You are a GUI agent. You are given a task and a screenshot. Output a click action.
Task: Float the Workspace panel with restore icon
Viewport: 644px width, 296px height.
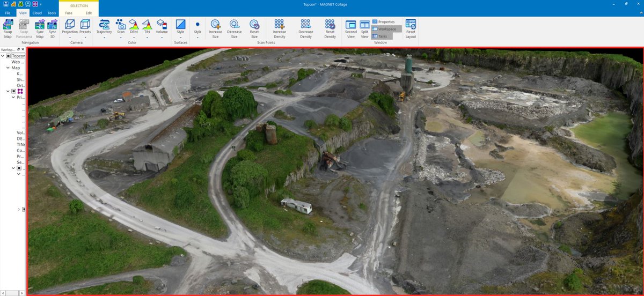pos(19,49)
